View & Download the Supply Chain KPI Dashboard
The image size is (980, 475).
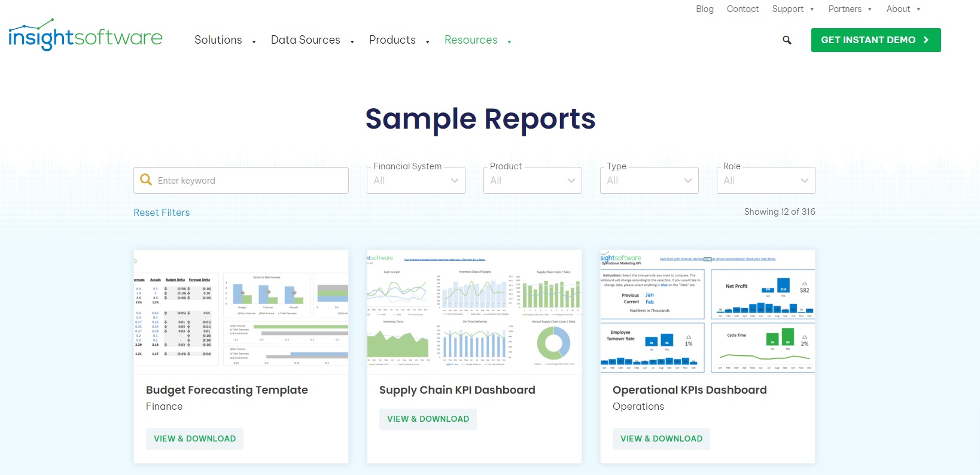428,419
